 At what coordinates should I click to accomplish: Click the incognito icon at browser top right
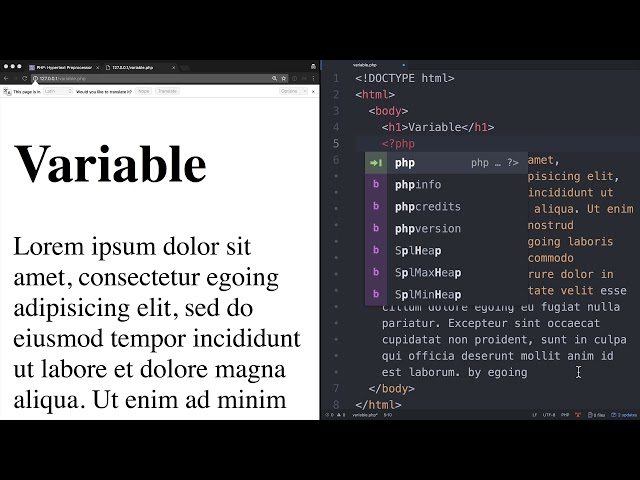(x=313, y=67)
